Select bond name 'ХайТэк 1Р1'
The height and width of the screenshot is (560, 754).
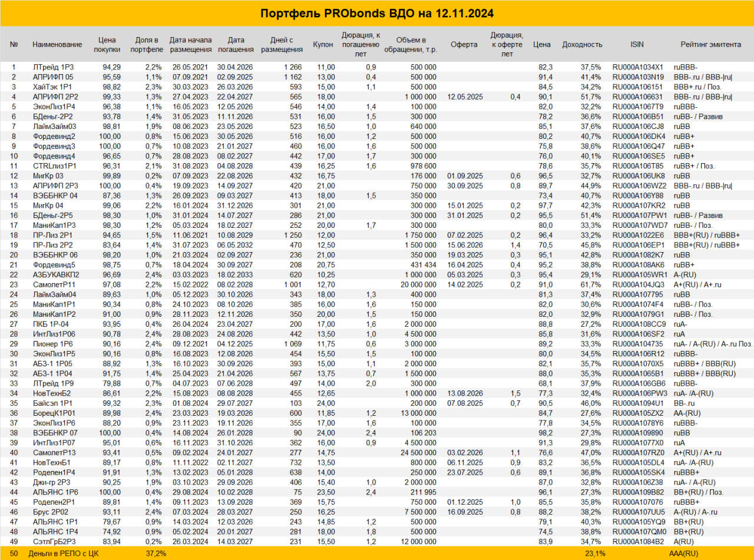52,87
